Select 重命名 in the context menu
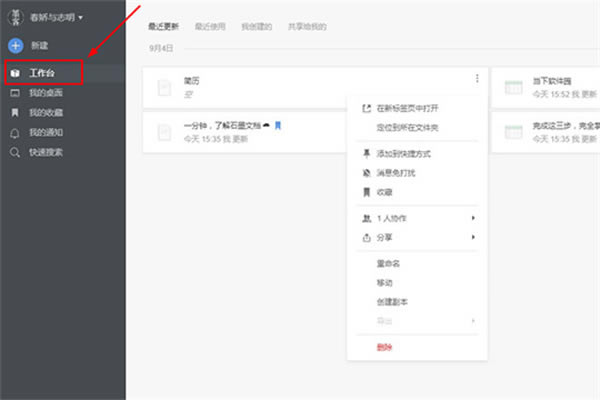This screenshot has height=400, width=600. tap(388, 264)
